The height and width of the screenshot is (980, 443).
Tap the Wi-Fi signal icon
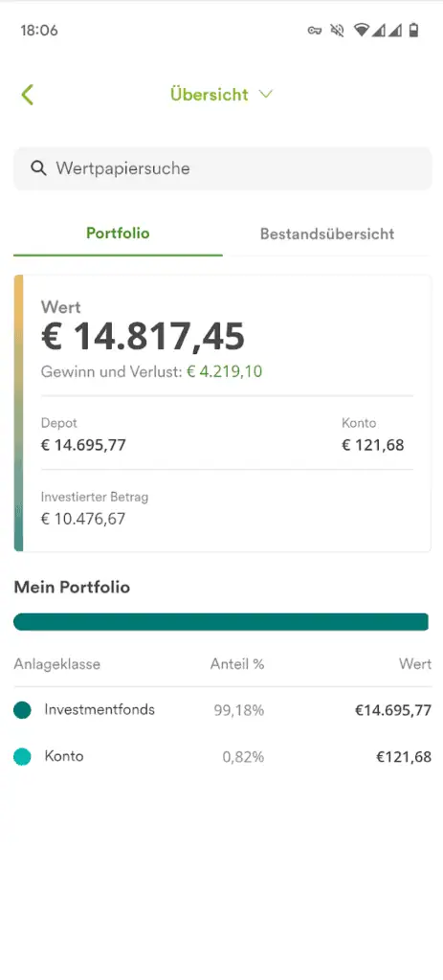point(361,31)
